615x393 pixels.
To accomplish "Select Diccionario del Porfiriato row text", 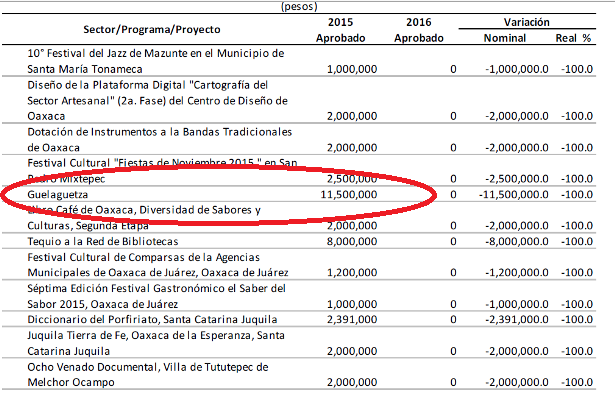I will click(152, 320).
